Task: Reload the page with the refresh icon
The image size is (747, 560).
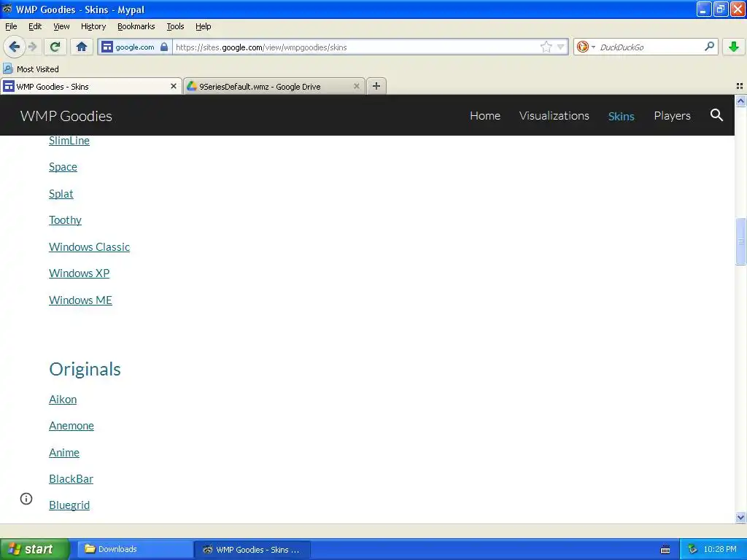Action: [55, 47]
